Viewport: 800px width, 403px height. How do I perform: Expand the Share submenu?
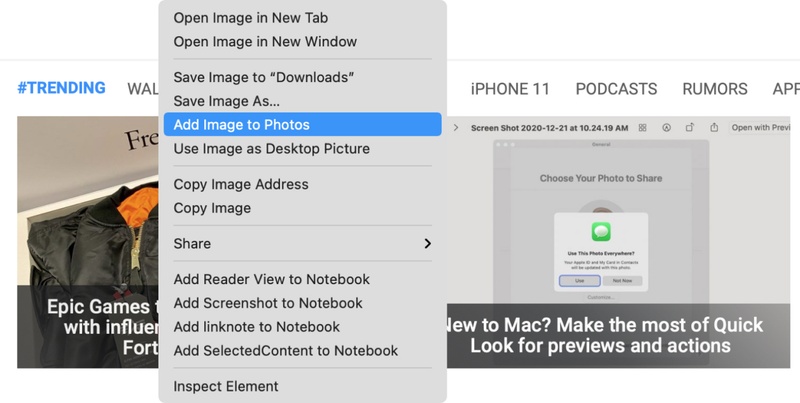coord(303,244)
